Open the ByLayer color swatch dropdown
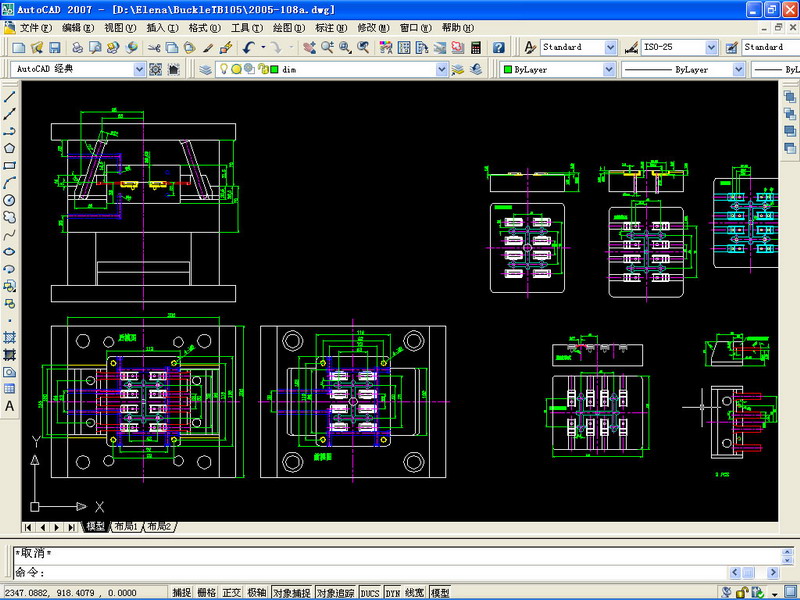Screen dimensions: 800x600 (x=608, y=70)
